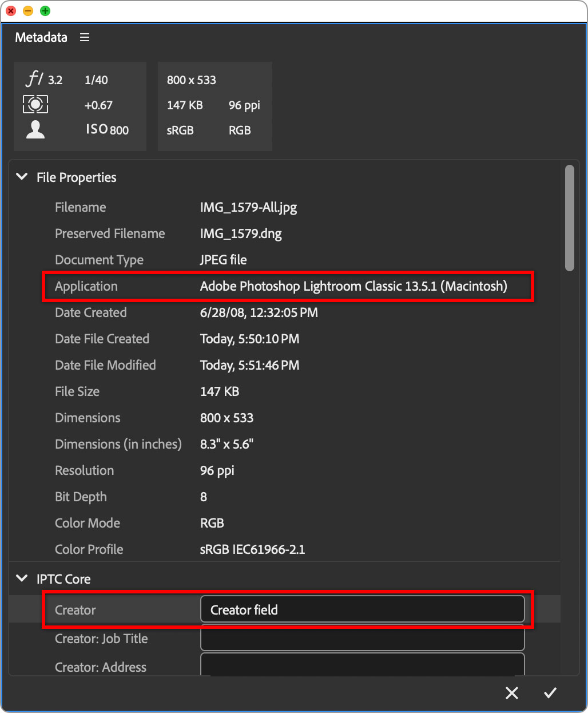Viewport: 588px width, 713px height.
Task: Select the Metadata panel title
Action: [x=41, y=37]
